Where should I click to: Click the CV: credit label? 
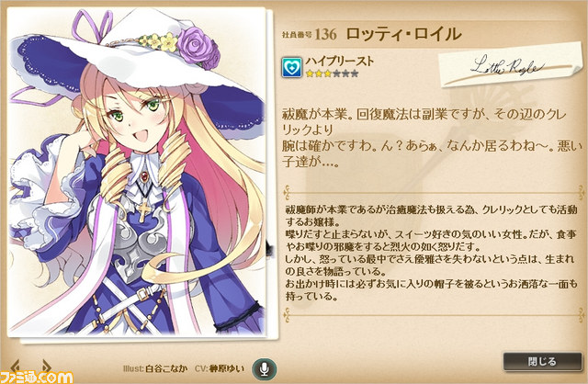[x=201, y=368]
